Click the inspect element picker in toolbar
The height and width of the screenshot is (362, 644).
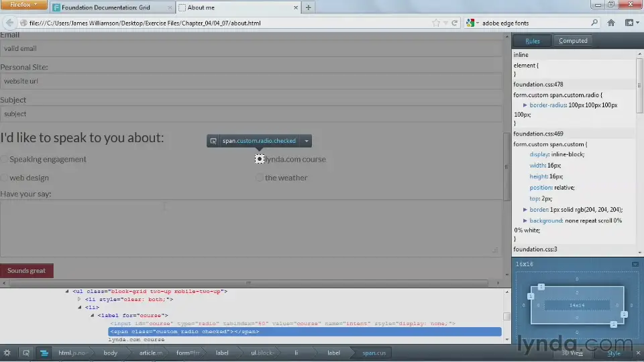(x=26, y=353)
